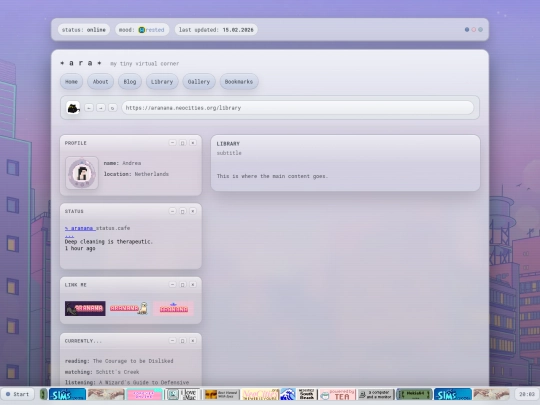Open the Start button on the taskbar
This screenshot has height=405, width=540.
18,394
